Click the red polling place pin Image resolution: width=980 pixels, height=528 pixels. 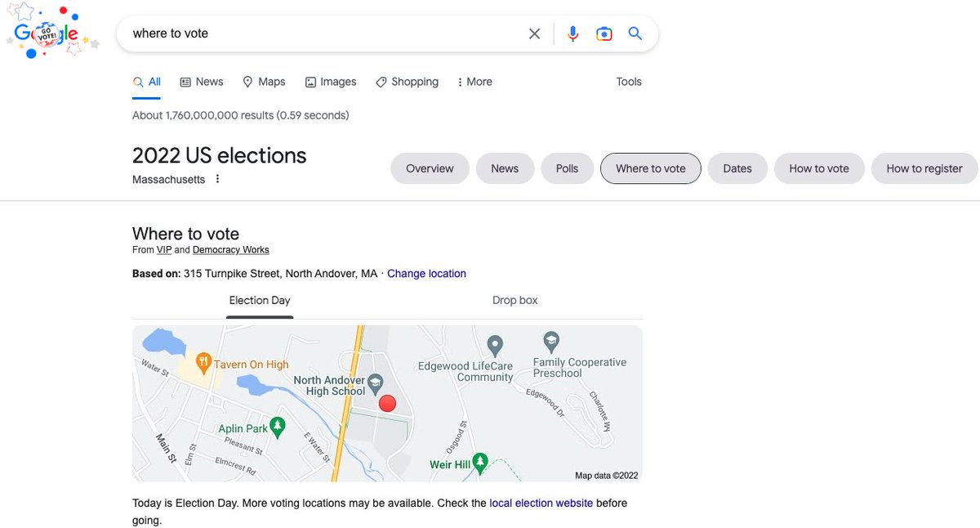pyautogui.click(x=388, y=403)
